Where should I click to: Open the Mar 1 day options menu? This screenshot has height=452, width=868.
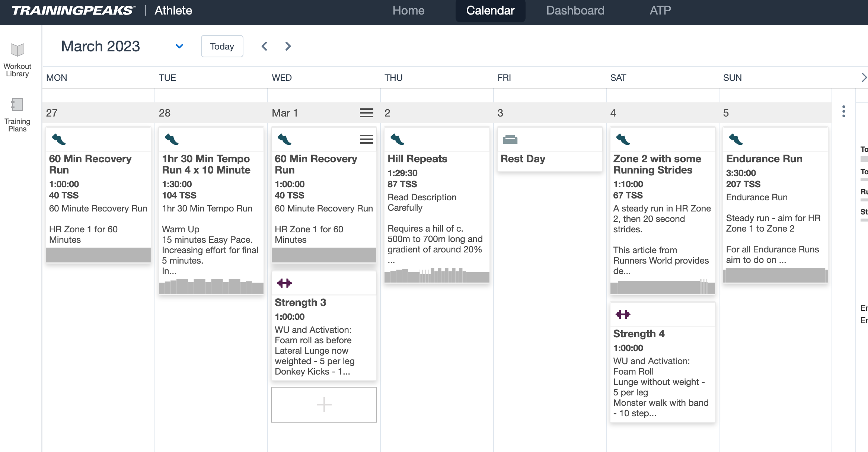366,113
